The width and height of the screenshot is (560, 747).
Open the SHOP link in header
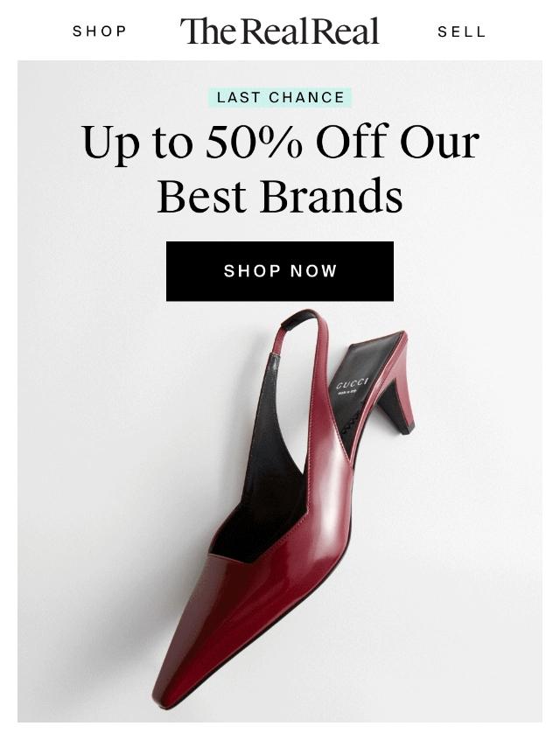99,31
